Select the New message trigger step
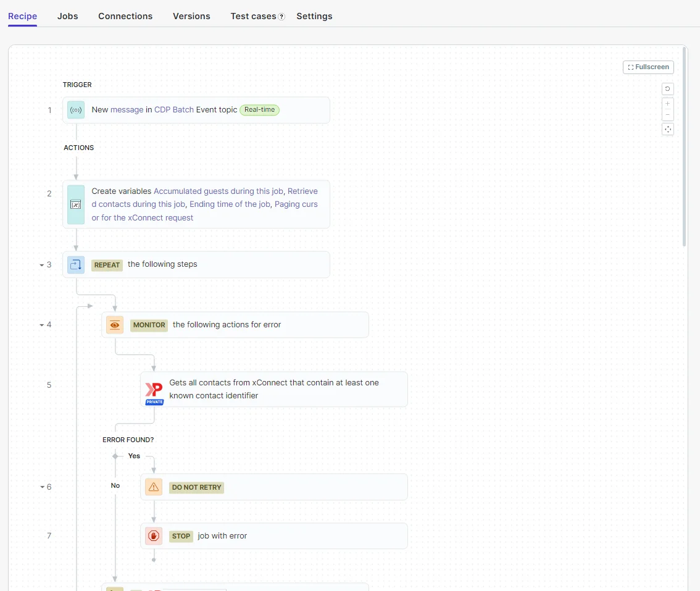700x591 pixels. (196, 110)
